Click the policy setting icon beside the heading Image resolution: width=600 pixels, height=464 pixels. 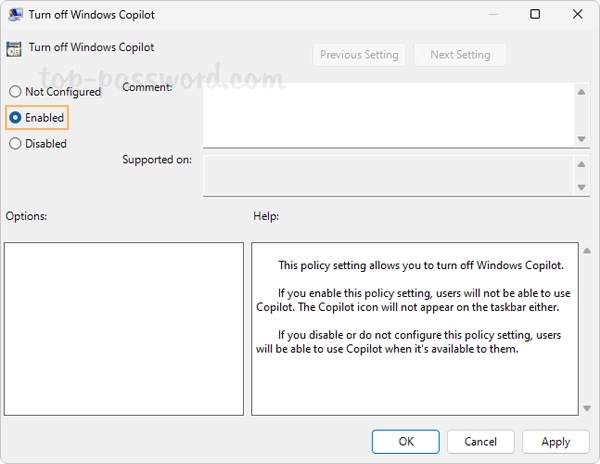14,48
